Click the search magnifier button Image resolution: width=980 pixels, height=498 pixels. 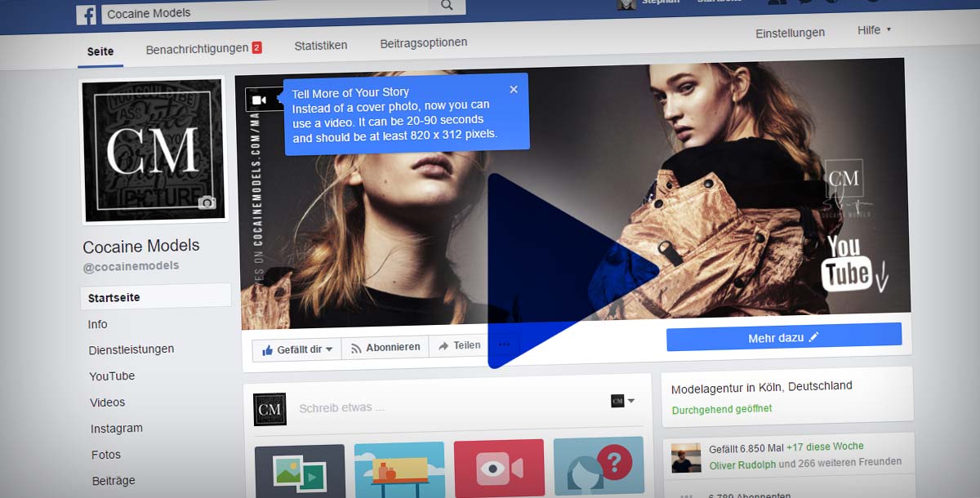pos(447,6)
